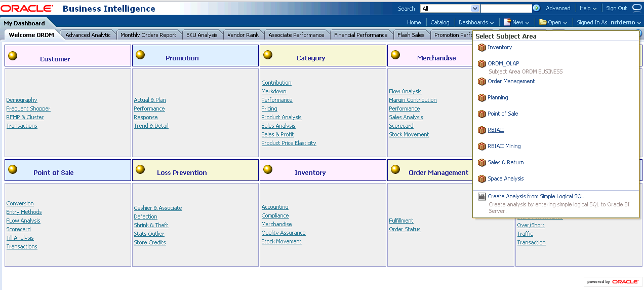The image size is (644, 290).
Task: Open the nrfdemo signed-in user menu
Action: [626, 22]
